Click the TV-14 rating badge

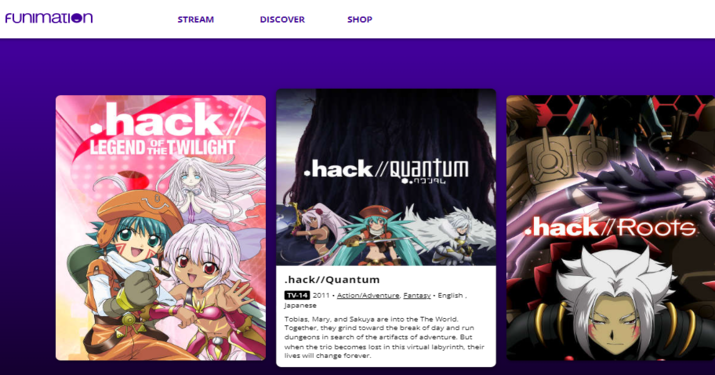click(297, 296)
